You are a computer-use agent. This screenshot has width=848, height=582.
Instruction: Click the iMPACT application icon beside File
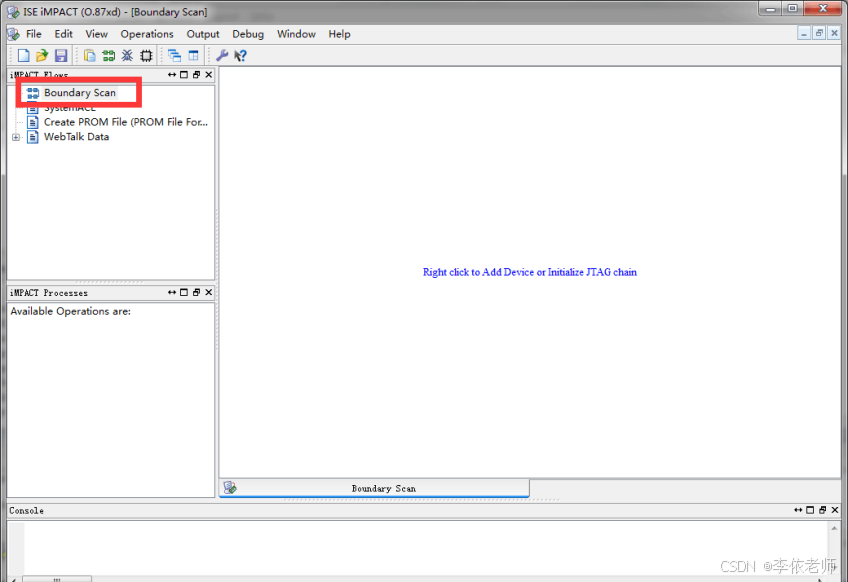point(14,34)
